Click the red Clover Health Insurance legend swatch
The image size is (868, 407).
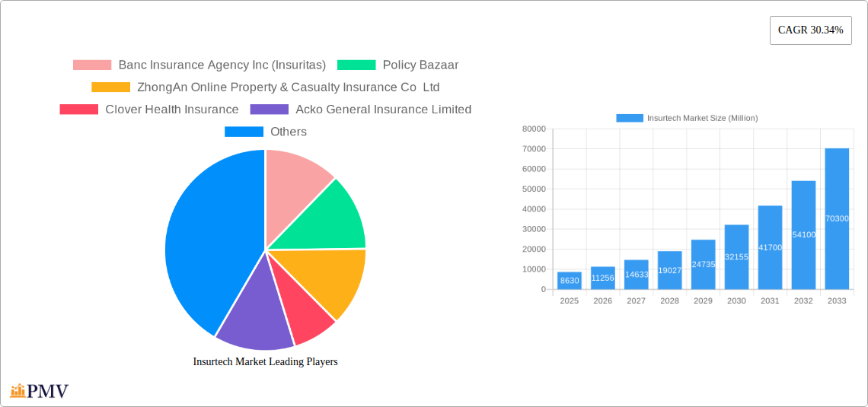click(79, 110)
